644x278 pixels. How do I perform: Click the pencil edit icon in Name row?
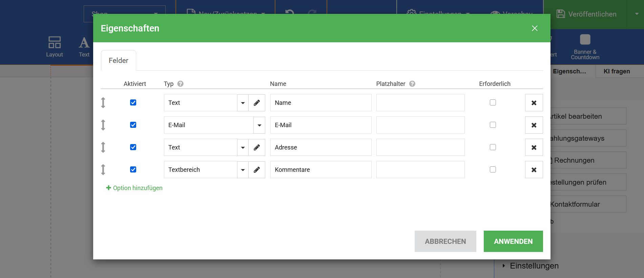[x=257, y=103]
